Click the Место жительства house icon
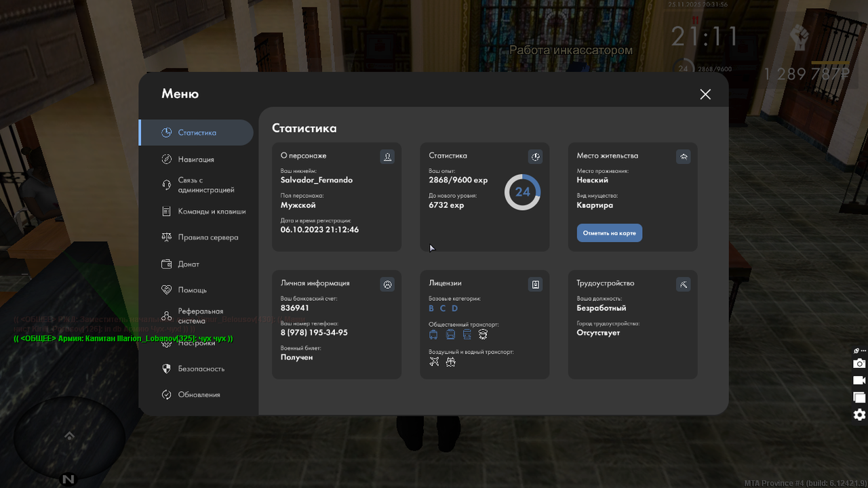Screen dimensions: 868x488 pos(684,157)
